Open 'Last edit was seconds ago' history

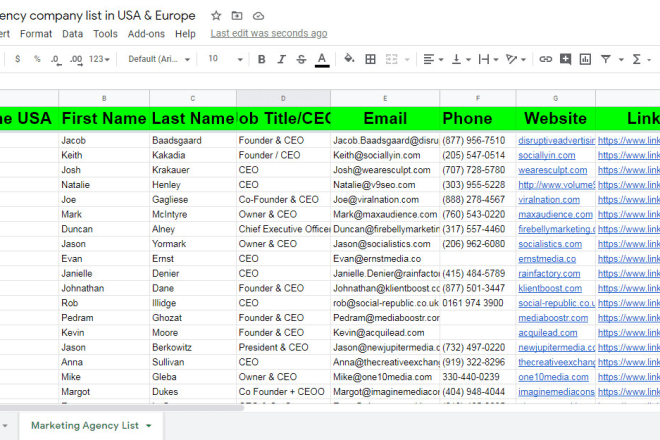point(269,33)
